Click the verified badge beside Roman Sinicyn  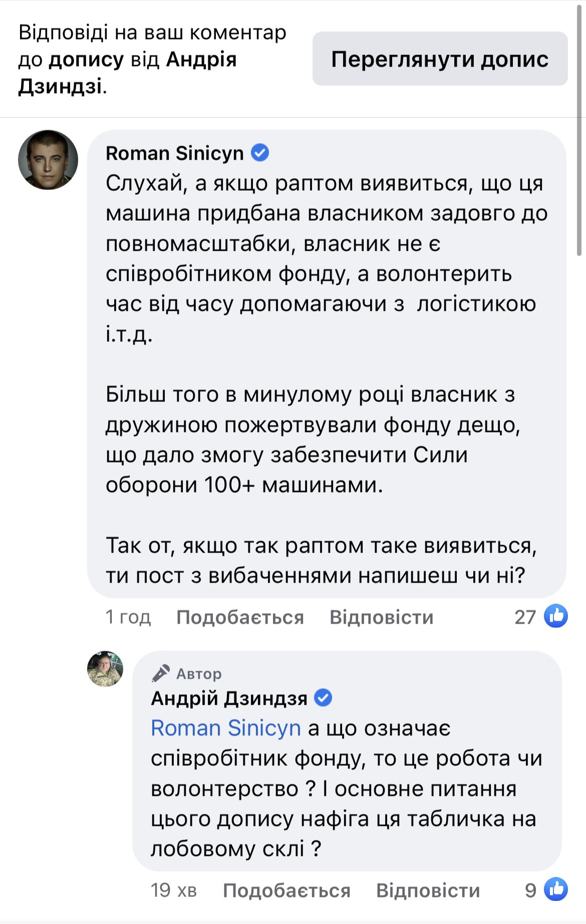click(x=260, y=153)
